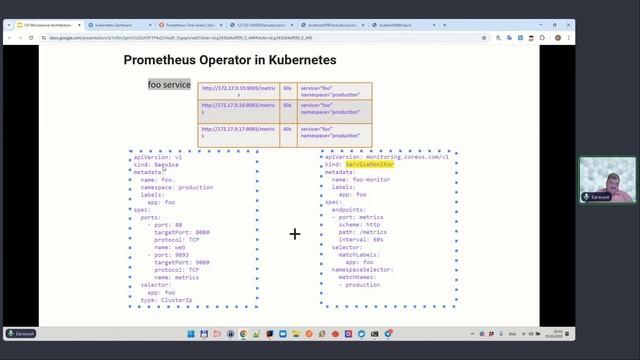This screenshot has height=360, width=640.
Task: Close the Prometheus Time Series tab
Action: 221,25
